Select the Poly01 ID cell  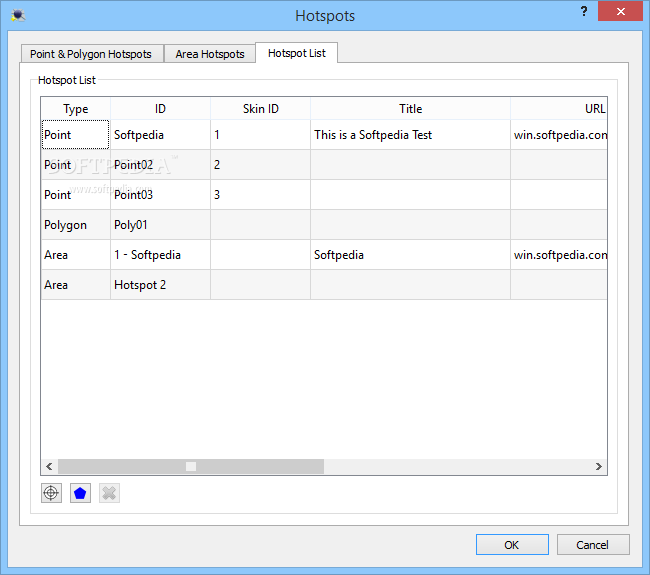tap(160, 225)
